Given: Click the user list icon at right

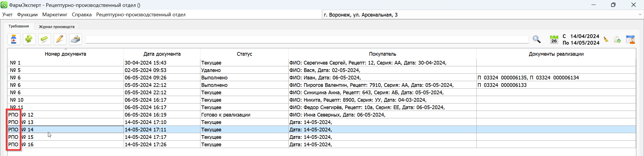Looking at the screenshot, I should point(630,39).
